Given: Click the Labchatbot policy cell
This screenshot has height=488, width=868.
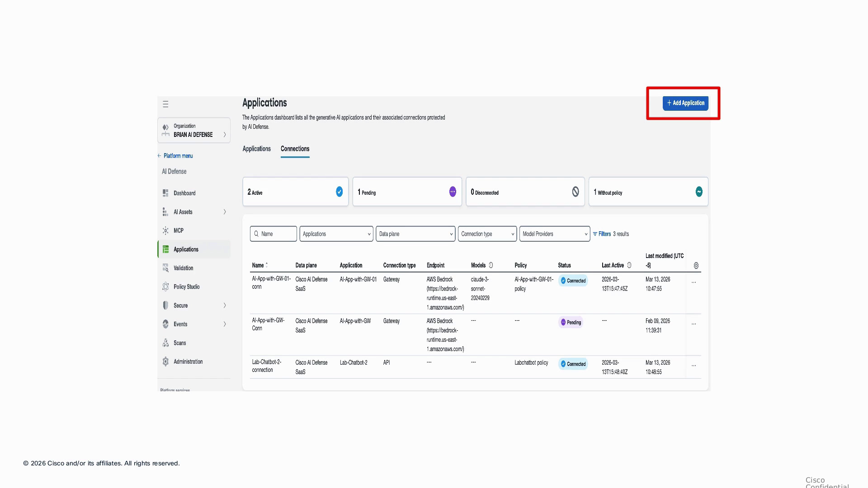Looking at the screenshot, I should [x=531, y=363].
